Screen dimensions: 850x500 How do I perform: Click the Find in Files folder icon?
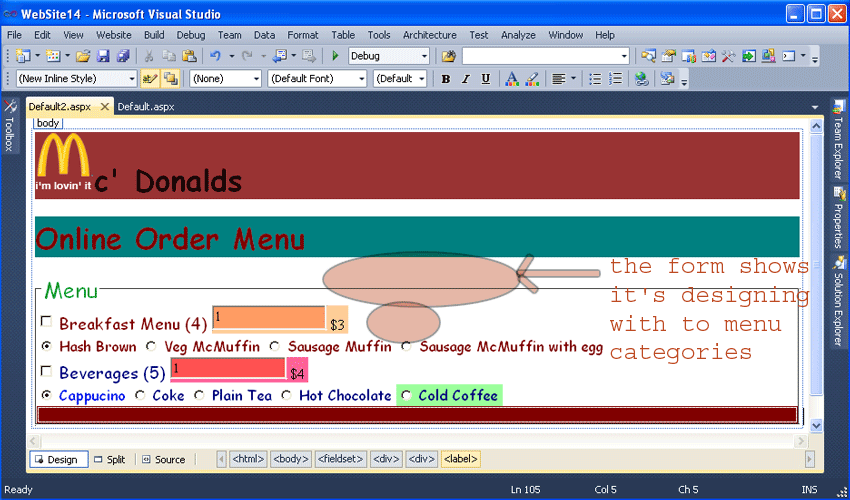(x=448, y=56)
